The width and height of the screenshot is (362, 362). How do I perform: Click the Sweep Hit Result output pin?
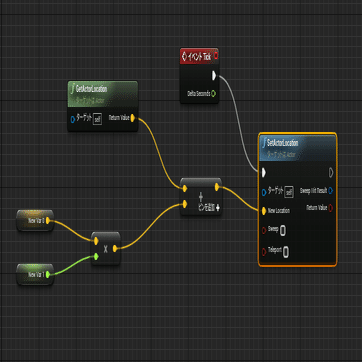point(330,190)
